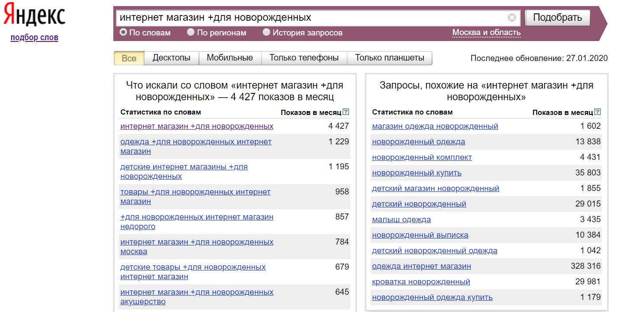Click the value 857 in left table
Viewport: 644px width, 312px height.
[x=342, y=217]
